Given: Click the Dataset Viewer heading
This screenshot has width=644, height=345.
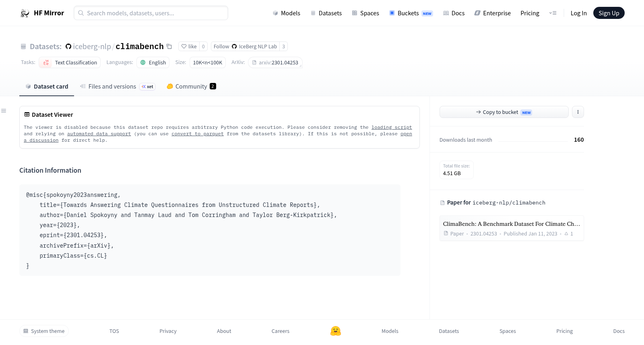Looking at the screenshot, I should tap(52, 115).
